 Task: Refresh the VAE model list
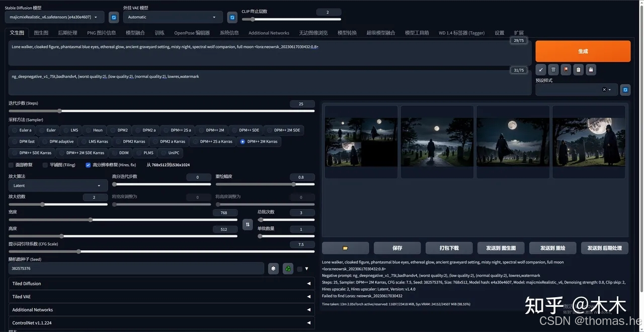click(232, 17)
